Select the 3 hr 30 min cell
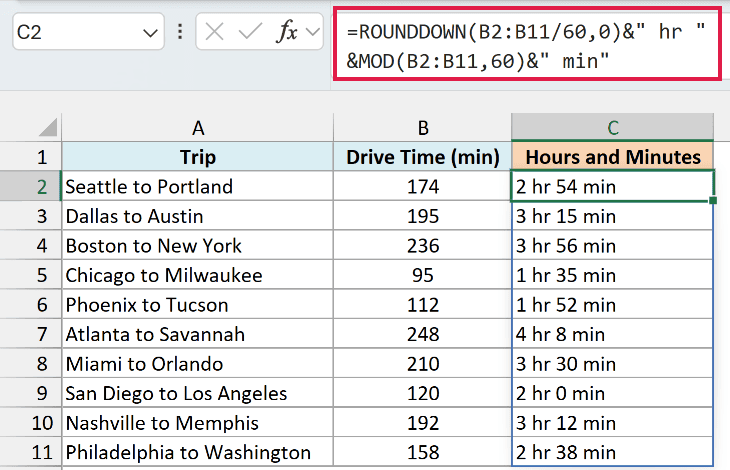This screenshot has width=730, height=470. click(613, 364)
